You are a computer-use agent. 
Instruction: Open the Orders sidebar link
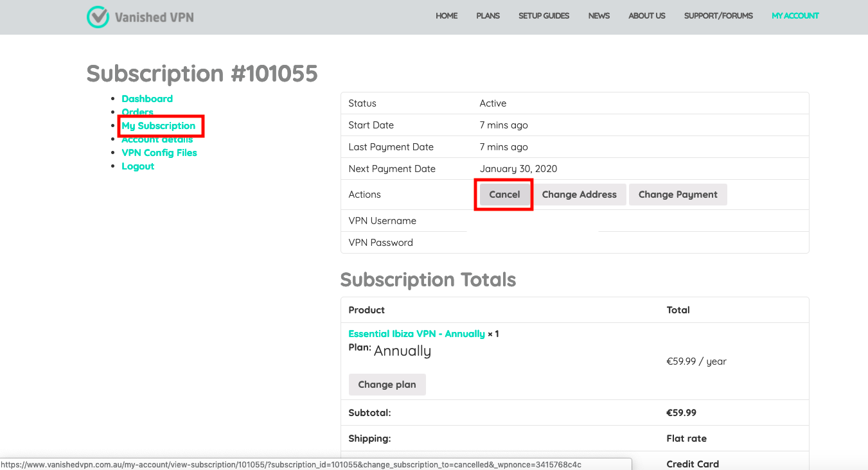coord(137,112)
